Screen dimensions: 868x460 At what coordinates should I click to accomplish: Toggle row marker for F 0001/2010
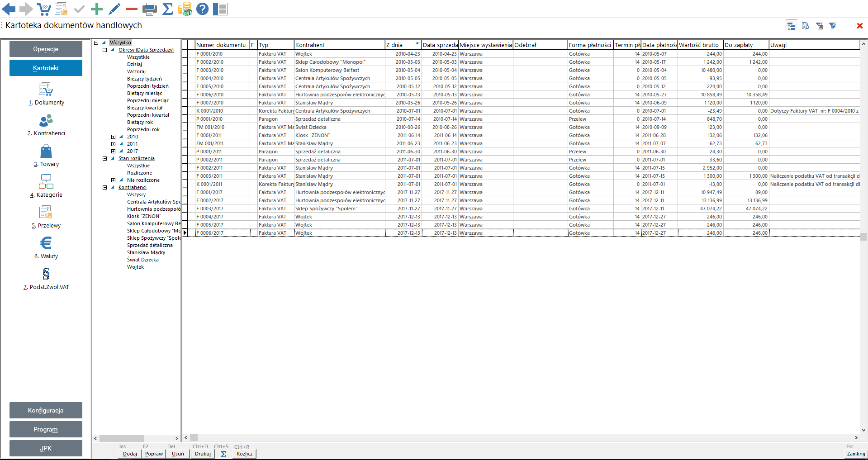pyautogui.click(x=185, y=54)
